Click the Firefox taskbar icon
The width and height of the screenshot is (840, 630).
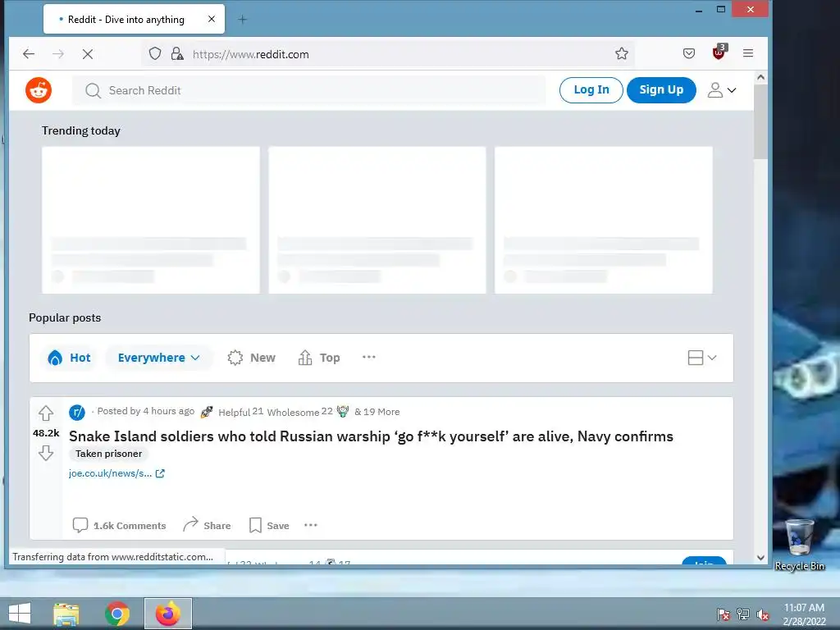(x=168, y=614)
